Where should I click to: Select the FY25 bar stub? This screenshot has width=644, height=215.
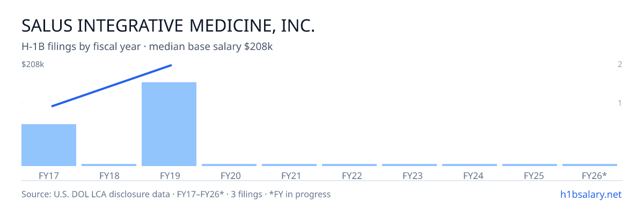point(530,165)
